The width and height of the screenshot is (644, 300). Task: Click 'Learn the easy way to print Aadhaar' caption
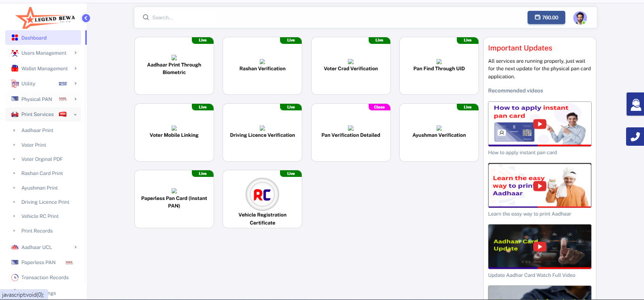[x=529, y=214]
